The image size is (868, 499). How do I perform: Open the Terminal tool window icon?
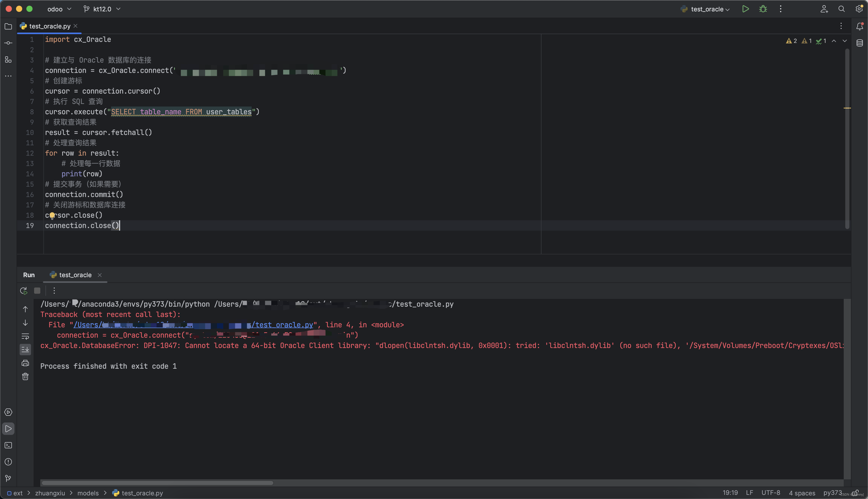(x=8, y=445)
